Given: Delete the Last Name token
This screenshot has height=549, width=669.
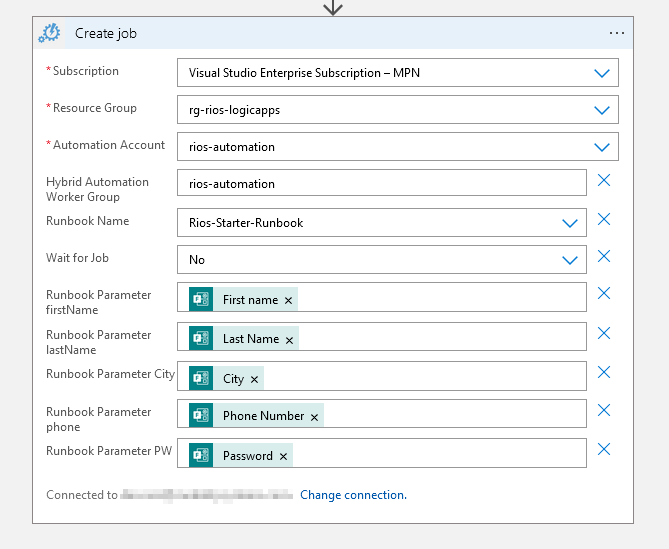Looking at the screenshot, I should coord(289,340).
